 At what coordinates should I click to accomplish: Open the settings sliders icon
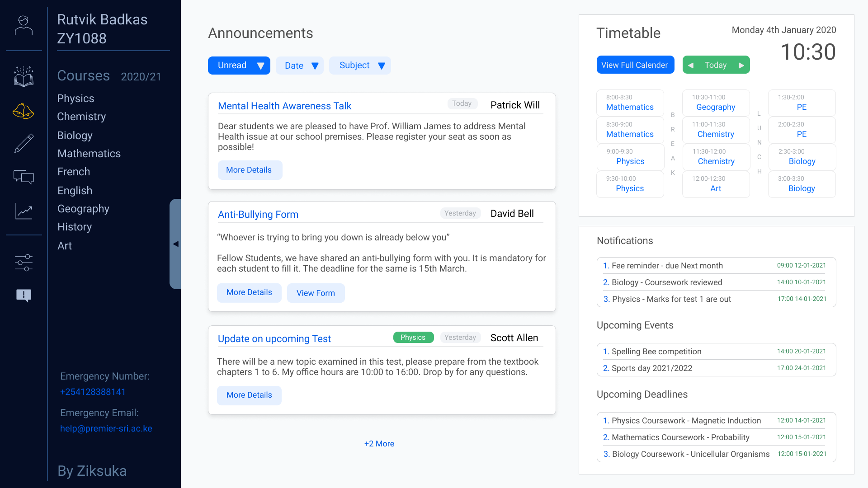click(24, 262)
